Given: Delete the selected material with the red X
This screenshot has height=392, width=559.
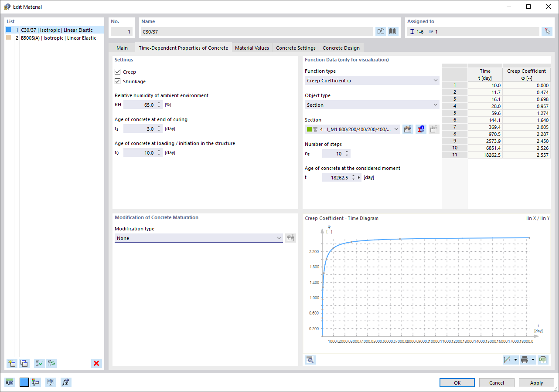Looking at the screenshot, I should coord(96,363).
